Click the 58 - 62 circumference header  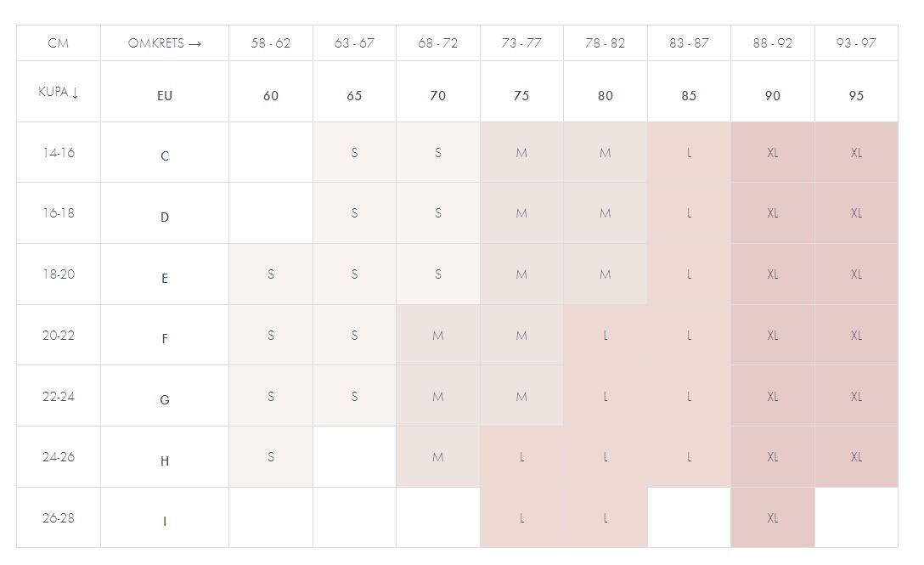[x=270, y=43]
